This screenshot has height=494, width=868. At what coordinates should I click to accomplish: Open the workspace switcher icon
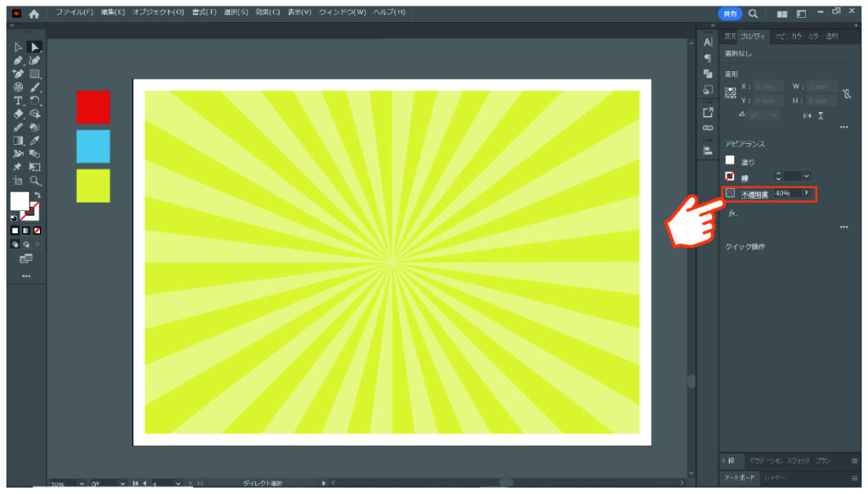click(x=801, y=14)
